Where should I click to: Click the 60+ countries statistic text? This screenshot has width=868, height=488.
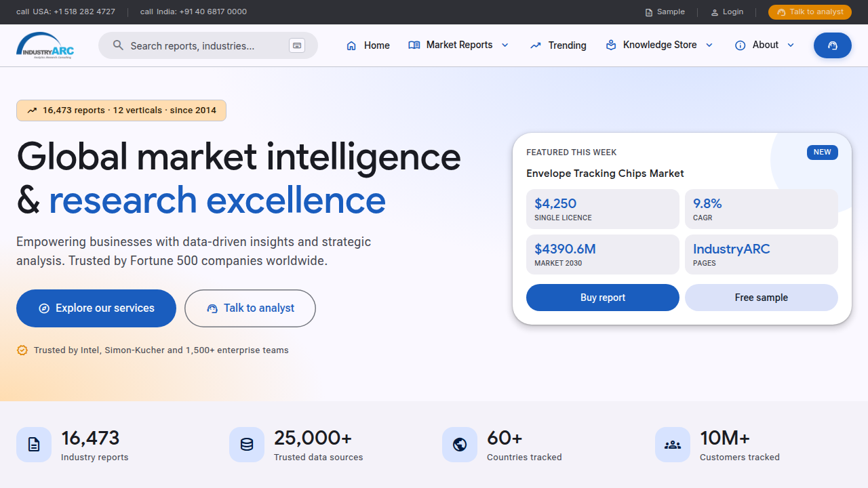(x=505, y=438)
